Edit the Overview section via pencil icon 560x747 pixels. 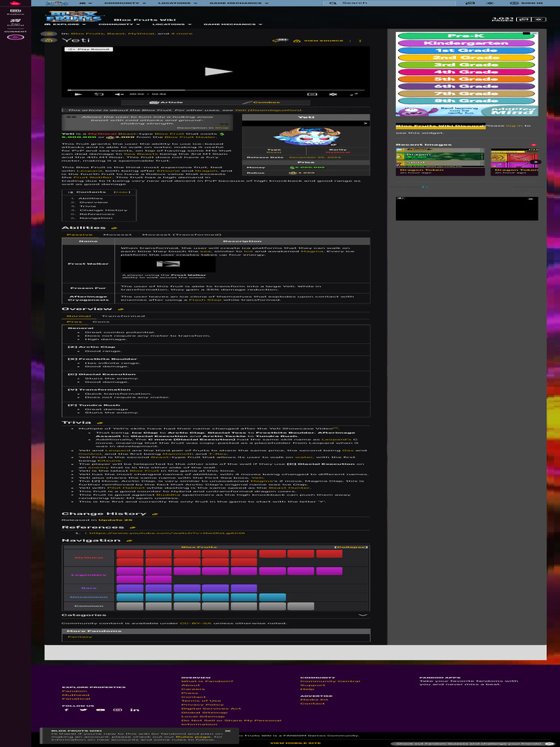click(121, 309)
